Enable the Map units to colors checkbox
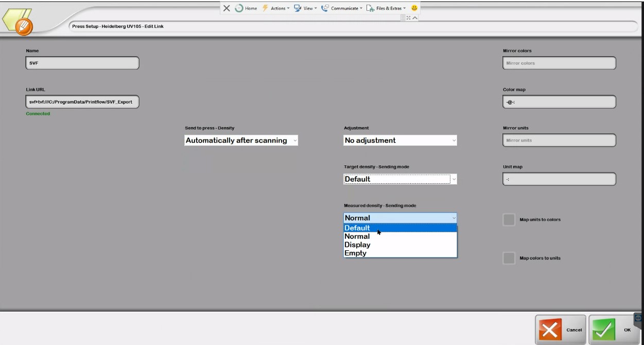Image resolution: width=644 pixels, height=345 pixels. tap(509, 220)
